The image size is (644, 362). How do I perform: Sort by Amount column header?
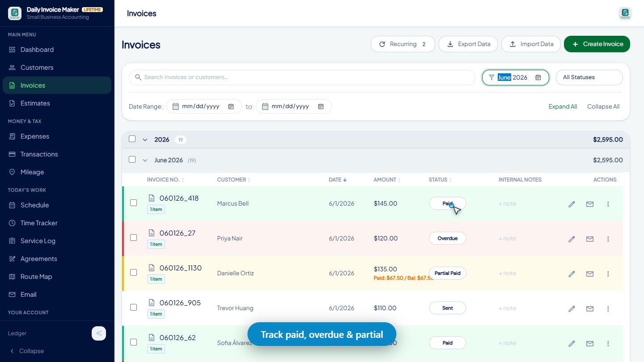pos(387,180)
